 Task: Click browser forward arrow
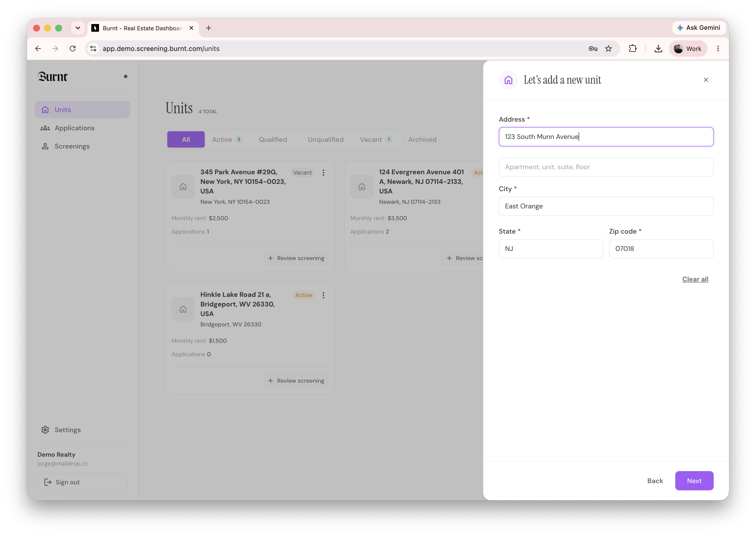[55, 49]
